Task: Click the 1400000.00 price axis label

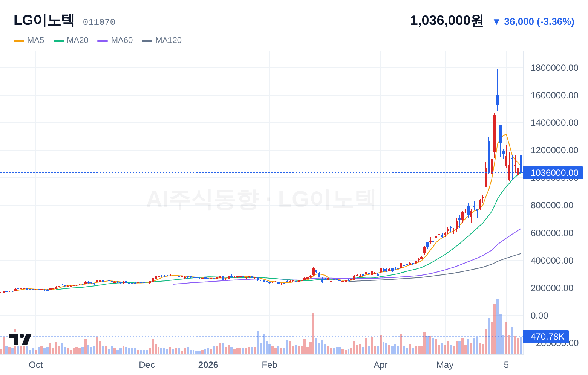Action: [554, 123]
